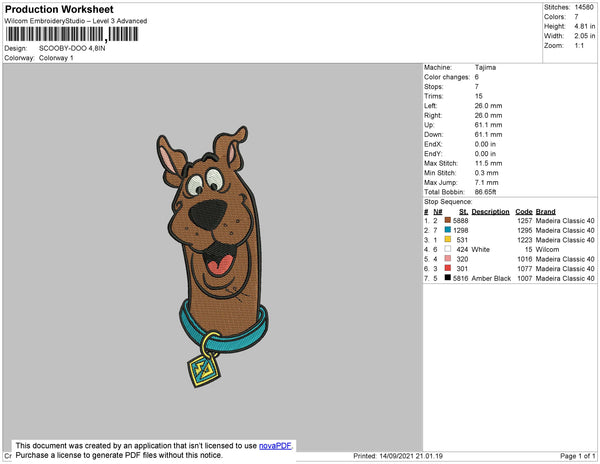Click code '1223' in the third row
The width and height of the screenshot is (600, 464).
(x=525, y=240)
